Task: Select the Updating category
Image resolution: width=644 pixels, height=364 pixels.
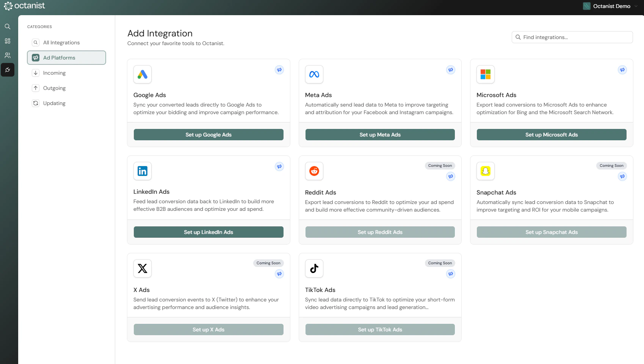Action: 66,103
